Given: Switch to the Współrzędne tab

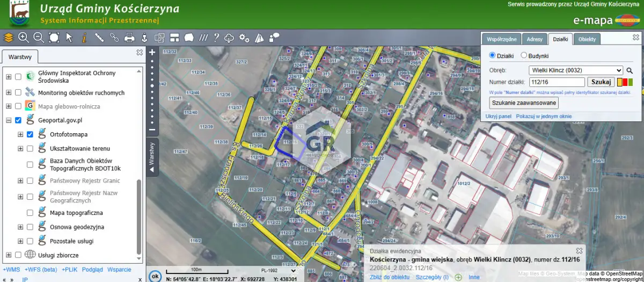Looking at the screenshot, I should (x=501, y=39).
